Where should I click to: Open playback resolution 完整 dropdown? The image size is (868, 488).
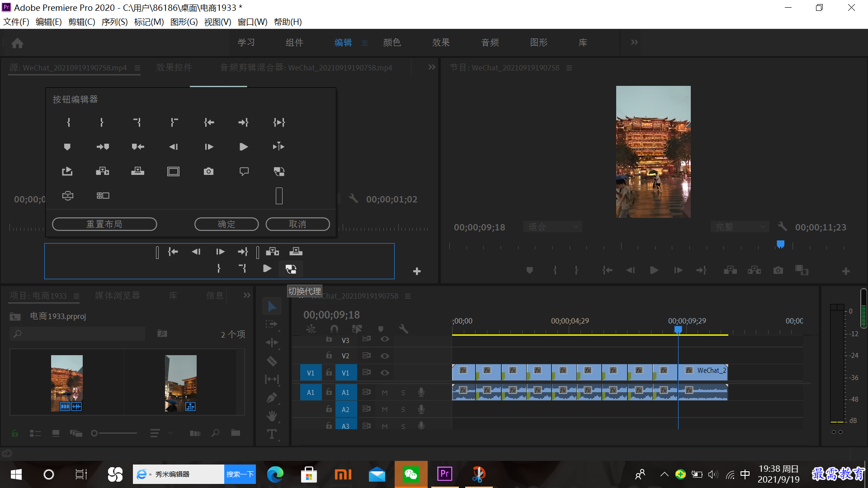pos(740,227)
